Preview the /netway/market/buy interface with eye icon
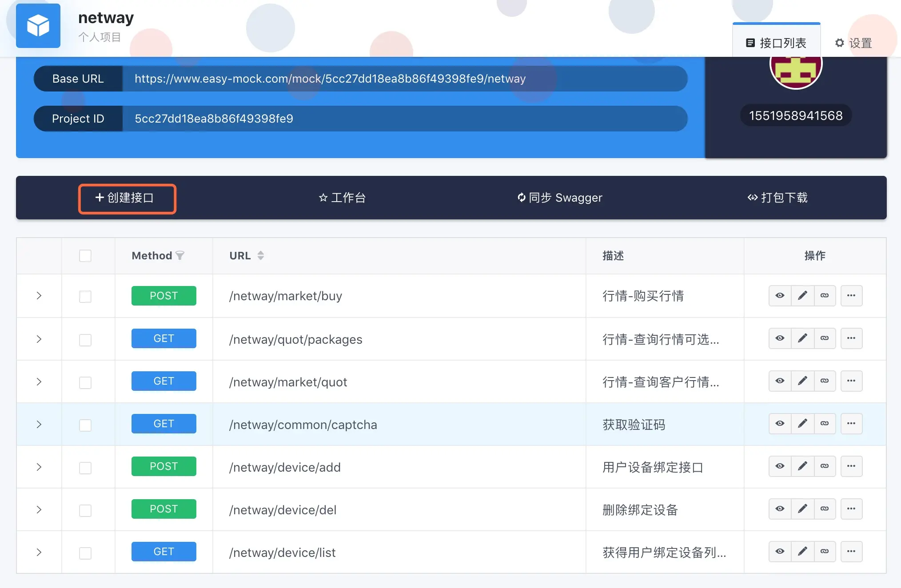This screenshot has width=901, height=588. [780, 296]
